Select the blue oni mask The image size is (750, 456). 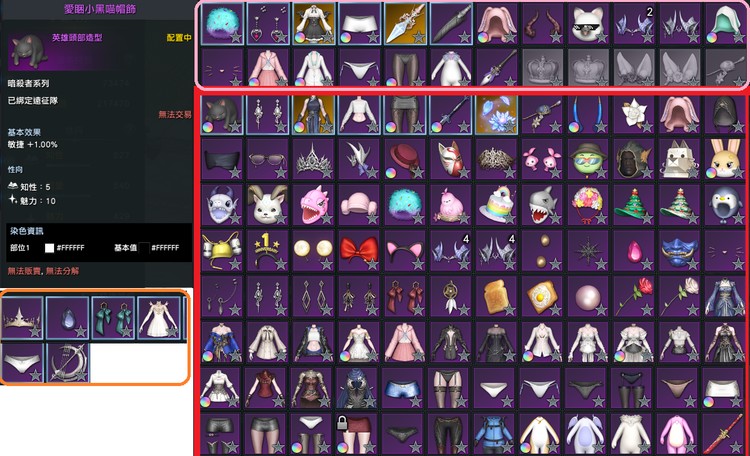[680, 251]
